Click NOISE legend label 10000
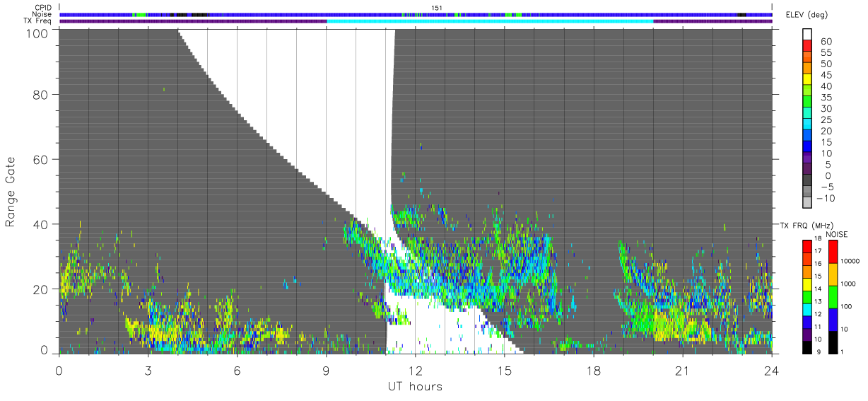 click(850, 262)
